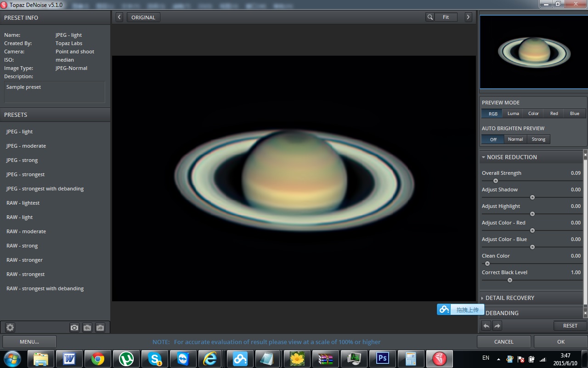This screenshot has width=588, height=368.
Task: Click the Saturn navigator thumbnail
Action: pyautogui.click(x=534, y=52)
